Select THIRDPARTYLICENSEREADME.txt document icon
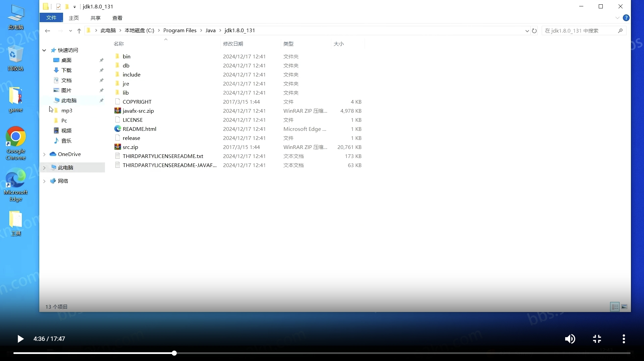This screenshot has height=361, width=644. click(117, 156)
